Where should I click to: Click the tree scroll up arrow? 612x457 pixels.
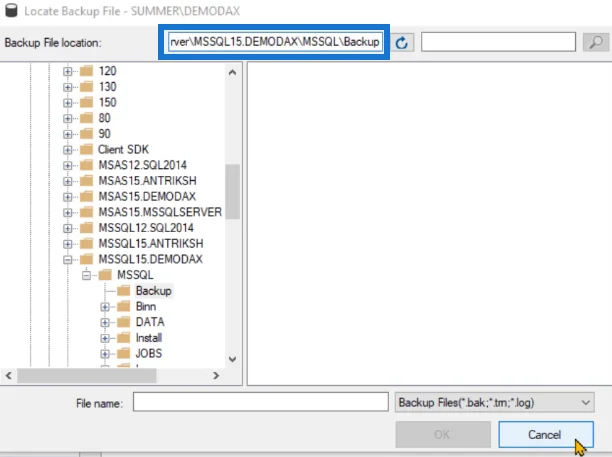(x=232, y=73)
